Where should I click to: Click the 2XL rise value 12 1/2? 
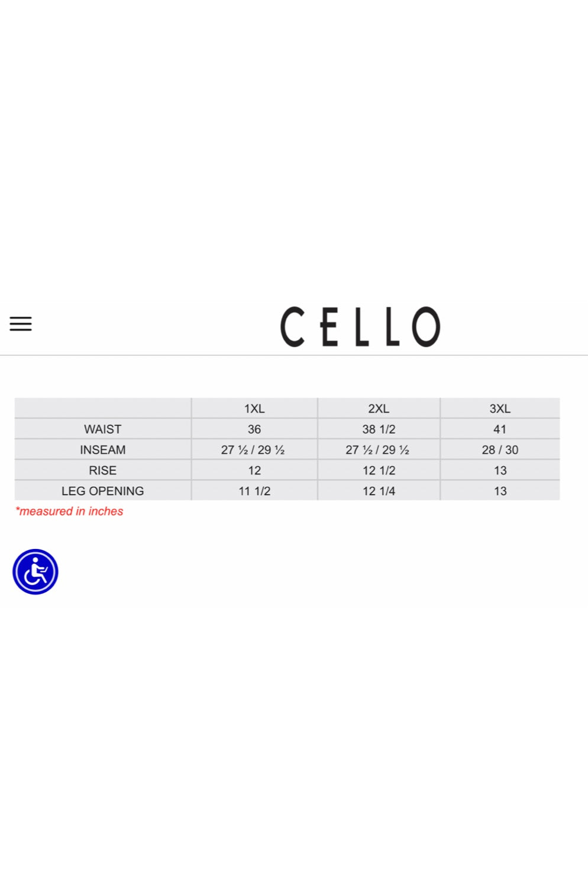point(379,471)
